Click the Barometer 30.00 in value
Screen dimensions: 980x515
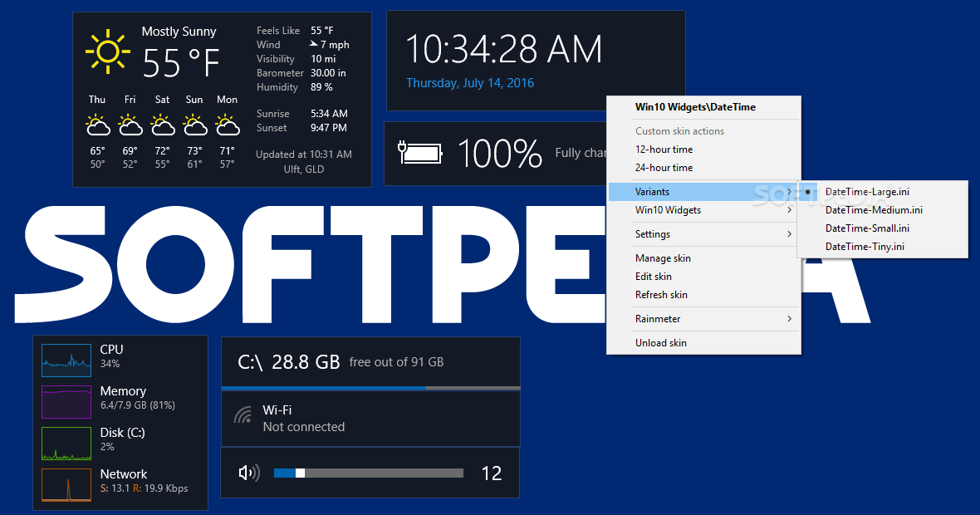328,72
